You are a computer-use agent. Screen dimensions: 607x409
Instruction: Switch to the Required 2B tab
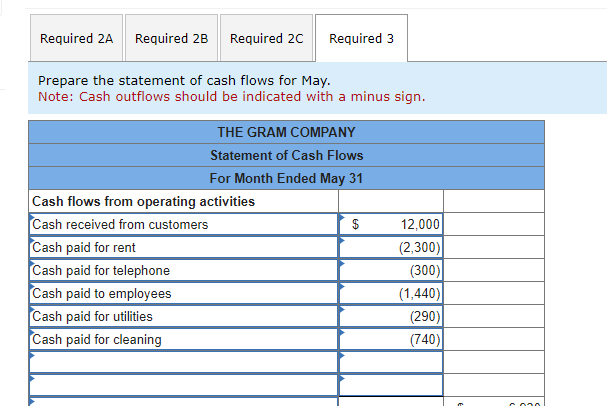click(171, 38)
